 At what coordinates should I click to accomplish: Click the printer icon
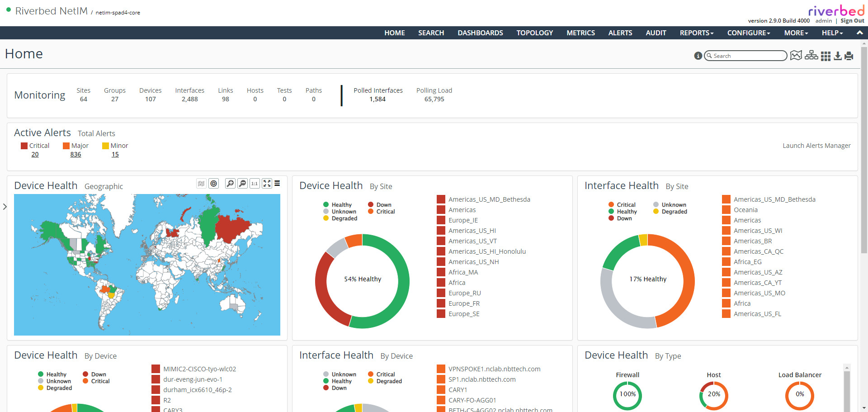[x=849, y=56]
